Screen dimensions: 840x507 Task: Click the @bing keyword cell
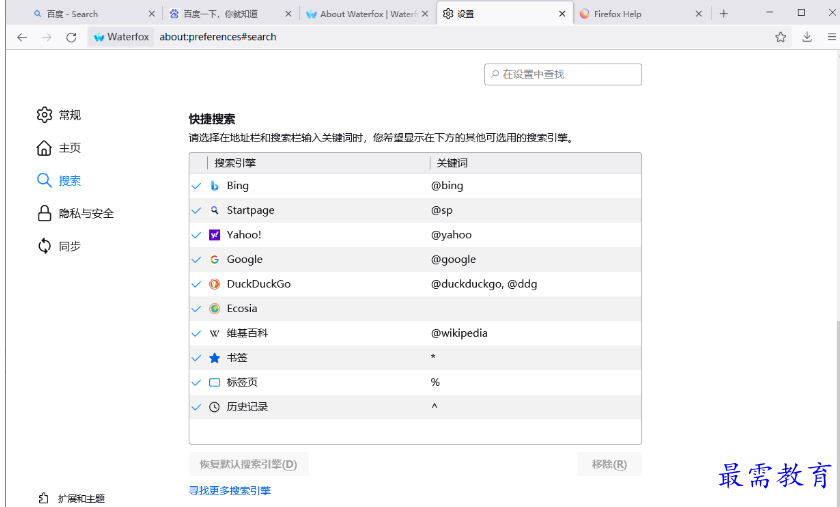447,185
